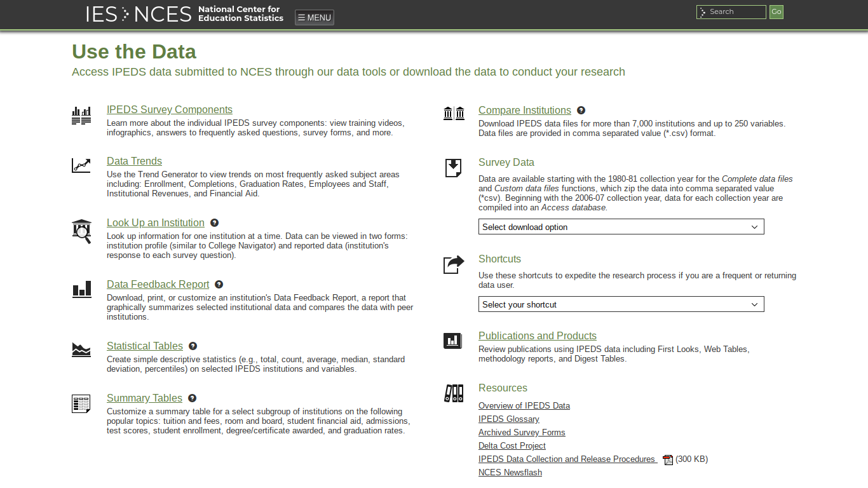Open the Data Trends link
Screen dimensions: 868x488
click(135, 161)
